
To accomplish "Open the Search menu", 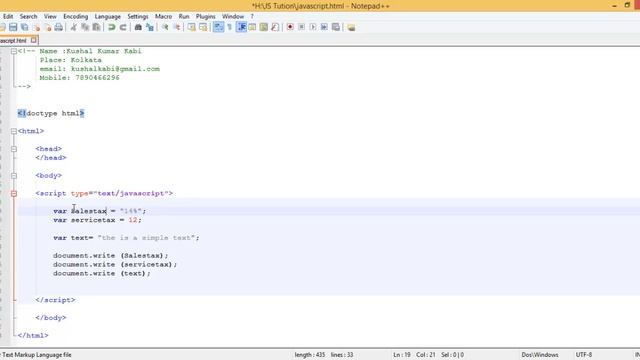I will tap(28, 16).
